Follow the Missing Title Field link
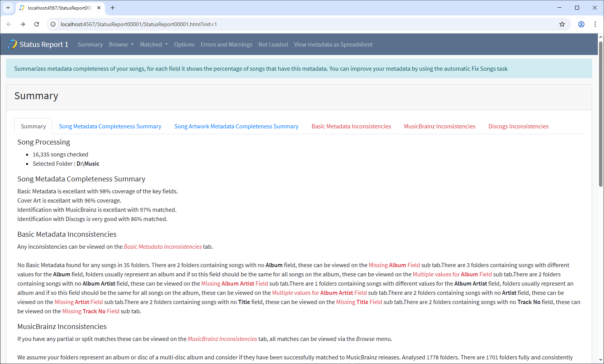604x364 pixels. point(359,302)
